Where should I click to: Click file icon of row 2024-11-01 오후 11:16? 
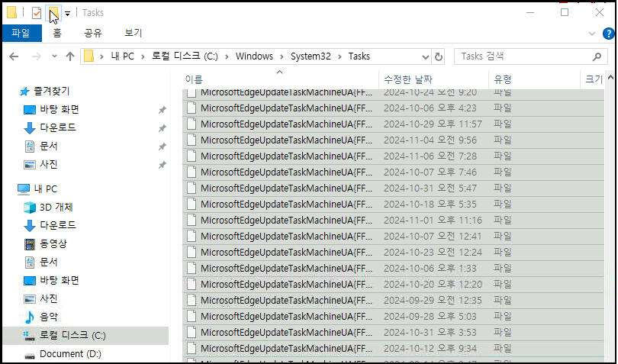[192, 220]
